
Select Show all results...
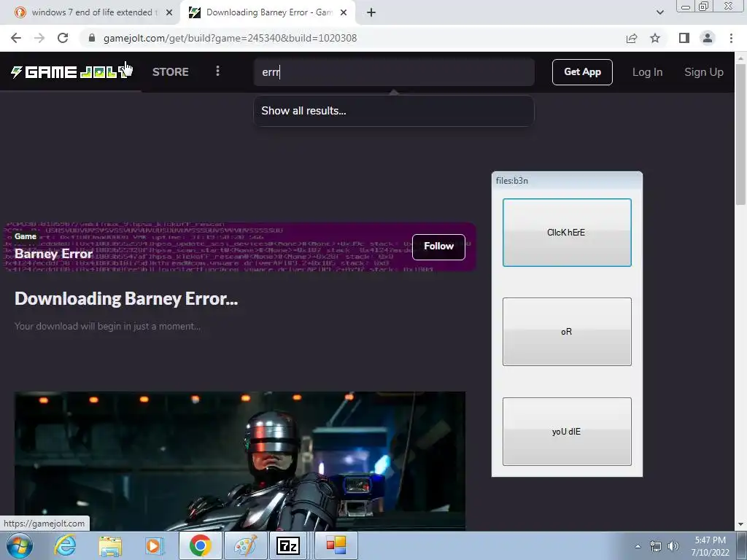[x=394, y=111]
